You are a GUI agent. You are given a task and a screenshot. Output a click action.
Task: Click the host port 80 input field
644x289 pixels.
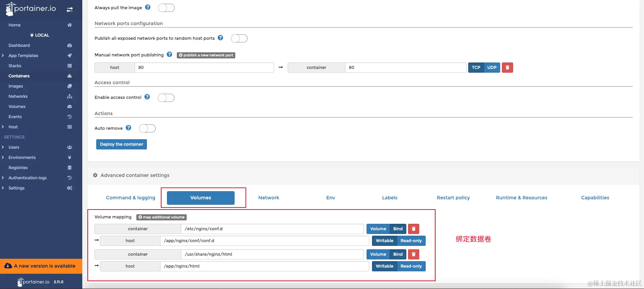[x=204, y=68]
